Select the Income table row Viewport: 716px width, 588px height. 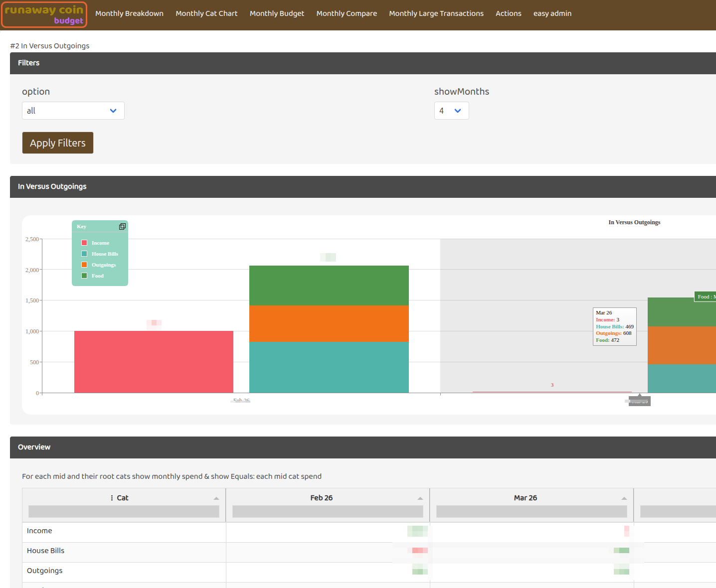(369, 532)
